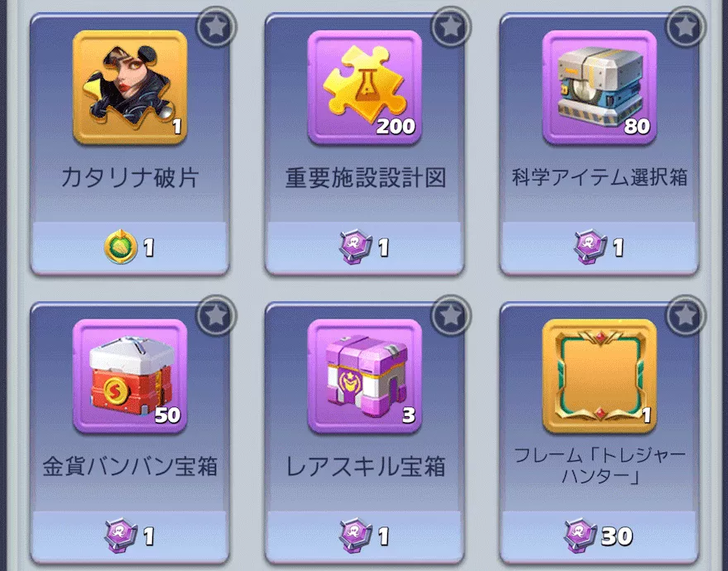
Task: Purchase 金貨バンバン宝箱 for 1 badge
Action: coord(130,536)
